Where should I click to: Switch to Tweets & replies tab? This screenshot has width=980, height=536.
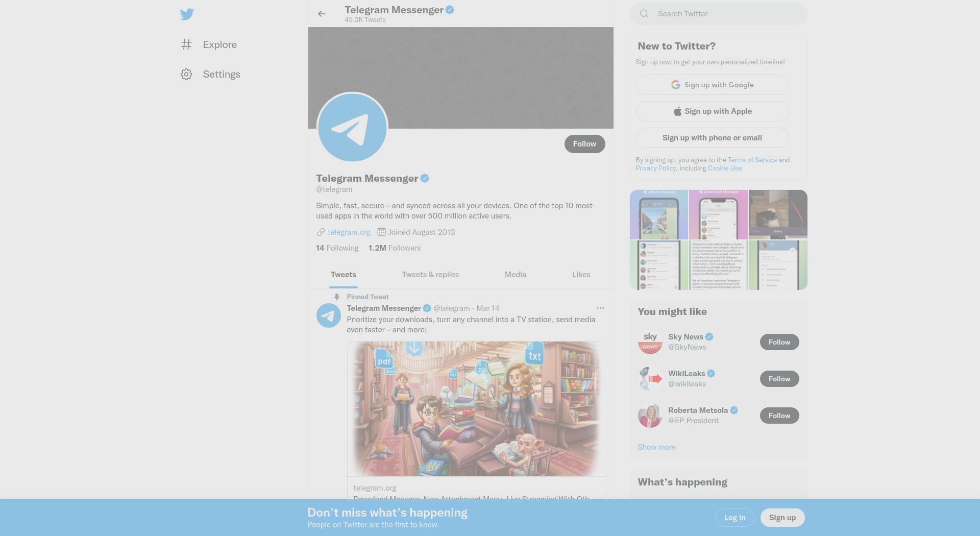(430, 275)
